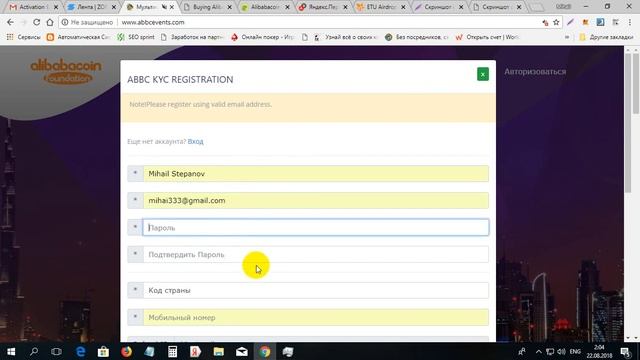640x360 pixels.
Task: Click the purple pen extension icon
Action: (570, 22)
